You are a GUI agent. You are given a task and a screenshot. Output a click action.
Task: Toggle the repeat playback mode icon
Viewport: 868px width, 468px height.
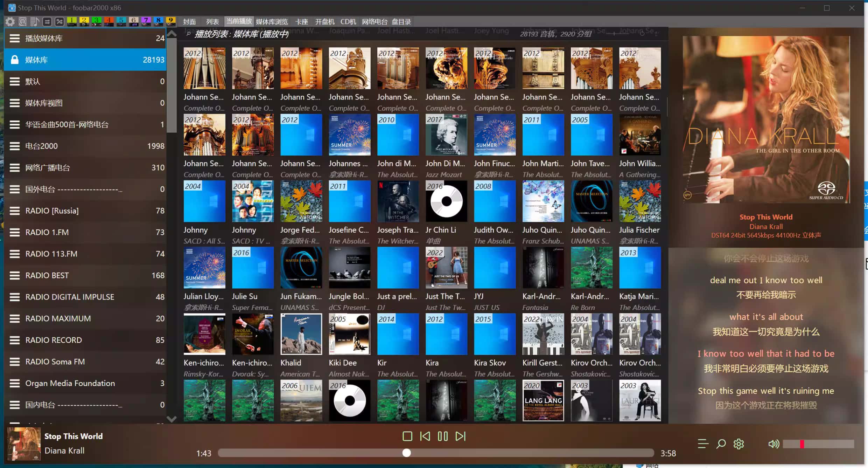coord(47,22)
